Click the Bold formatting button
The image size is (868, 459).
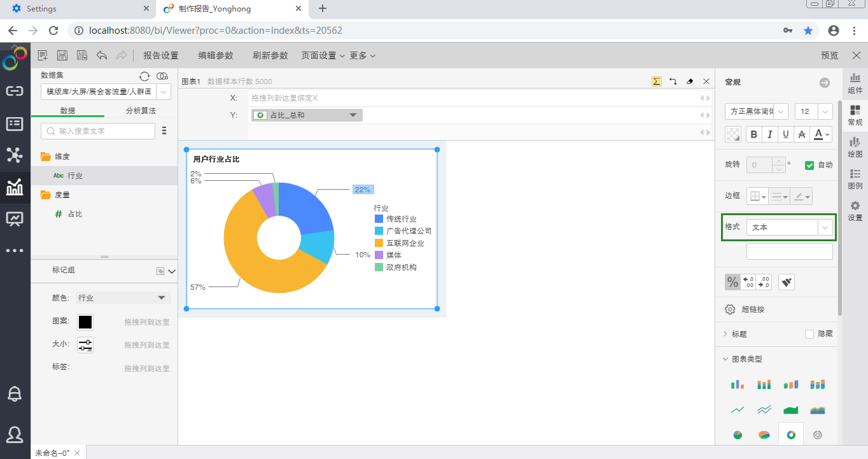click(754, 134)
